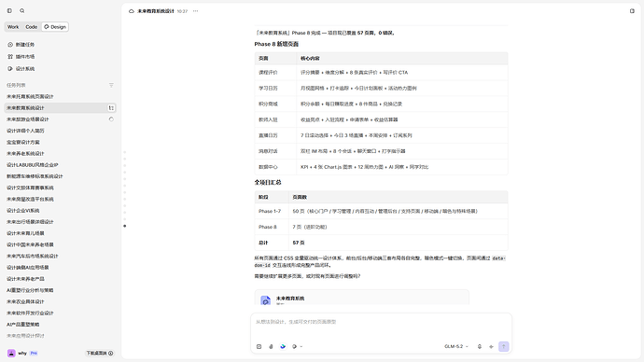The height and width of the screenshot is (362, 644).
Task: Click the sparkle enhance prompt icon
Action: click(x=491, y=346)
